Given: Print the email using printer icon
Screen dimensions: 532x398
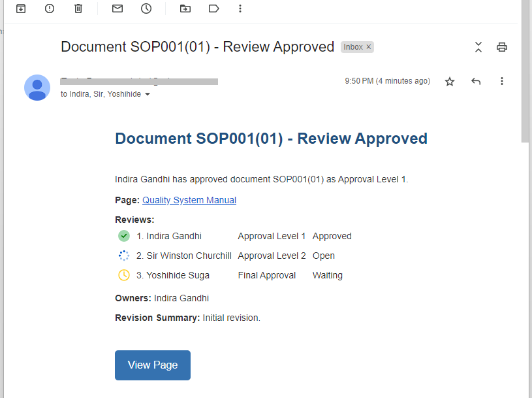Looking at the screenshot, I should click(502, 47).
